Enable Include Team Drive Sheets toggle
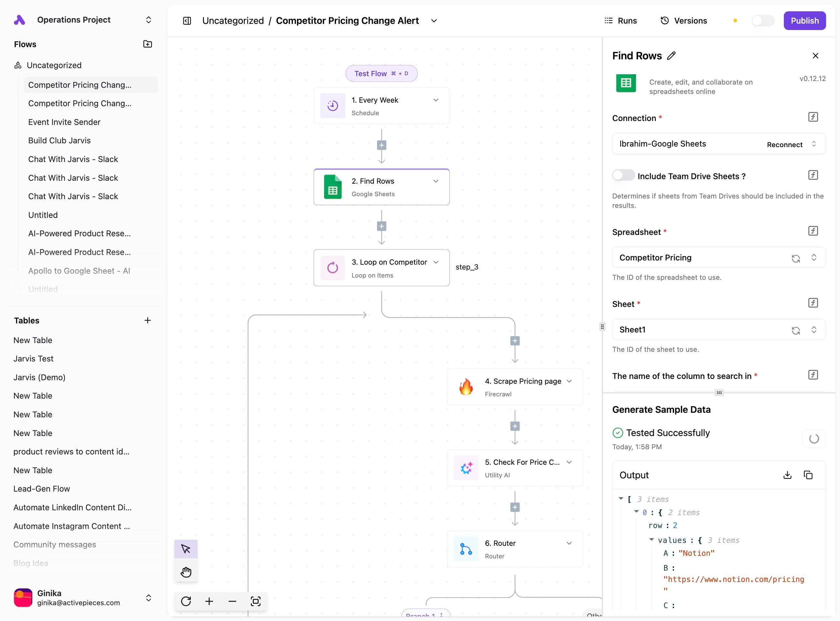The width and height of the screenshot is (840, 621). pyautogui.click(x=623, y=176)
